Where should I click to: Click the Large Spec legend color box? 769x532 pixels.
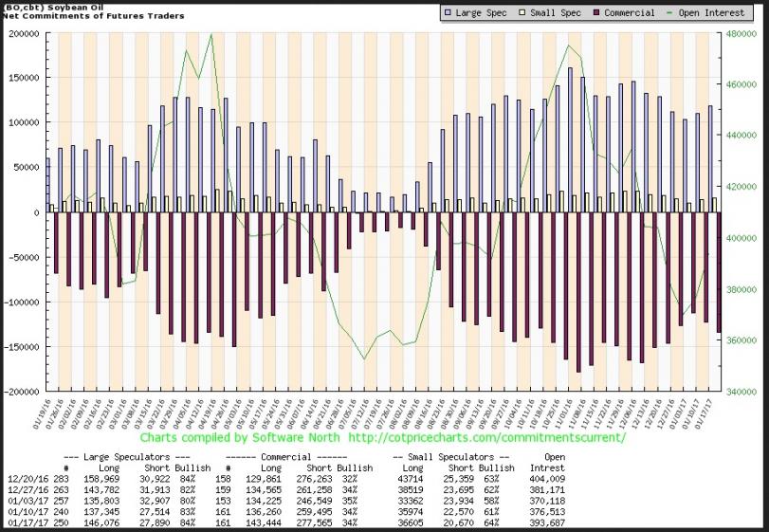[x=448, y=13]
